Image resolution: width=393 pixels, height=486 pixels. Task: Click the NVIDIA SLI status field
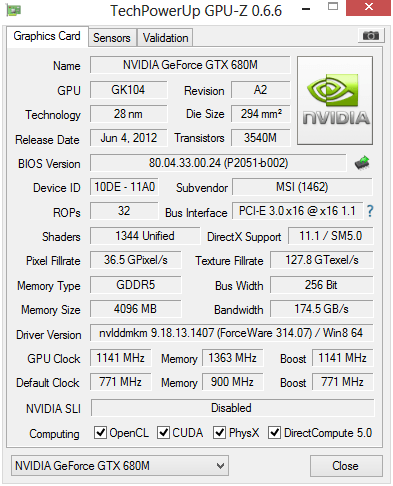pyautogui.click(x=232, y=408)
